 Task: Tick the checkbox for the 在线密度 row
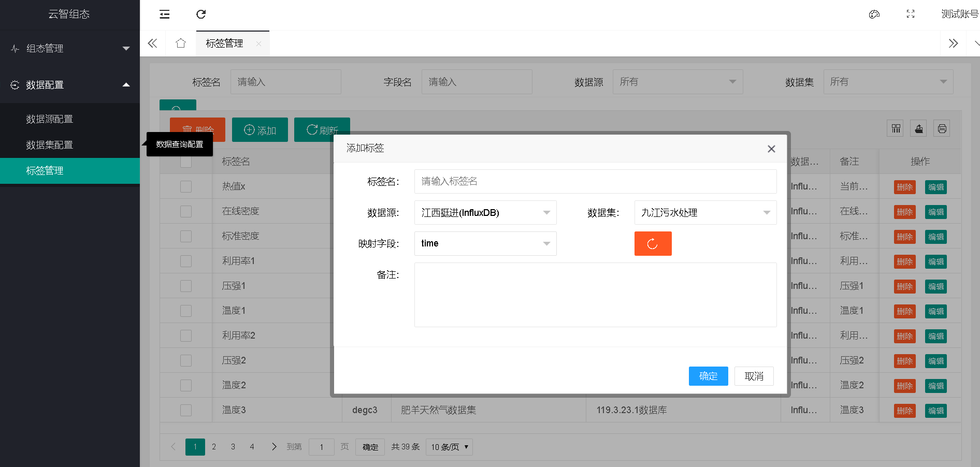pyautogui.click(x=186, y=211)
